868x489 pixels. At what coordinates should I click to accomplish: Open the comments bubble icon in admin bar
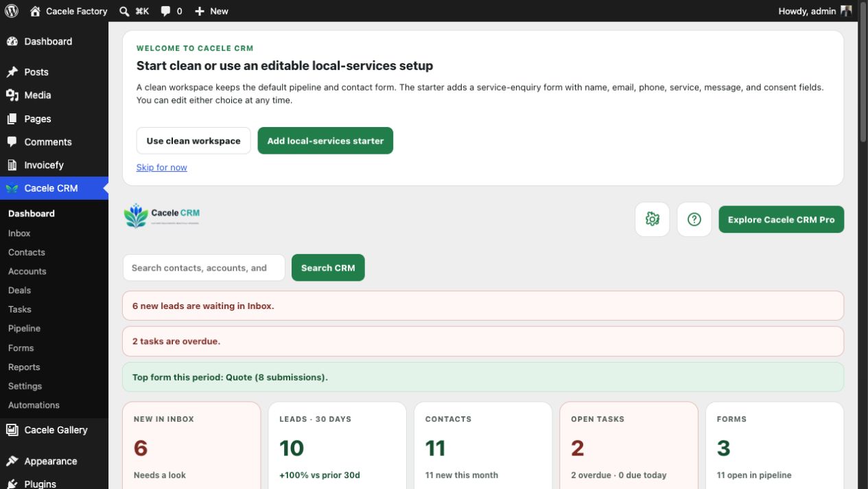[x=165, y=11]
